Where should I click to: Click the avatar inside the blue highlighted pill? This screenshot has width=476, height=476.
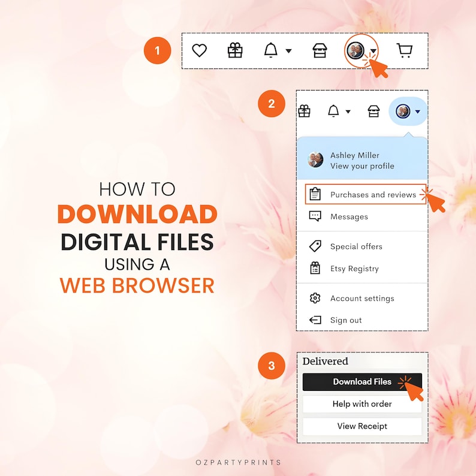[403, 112]
